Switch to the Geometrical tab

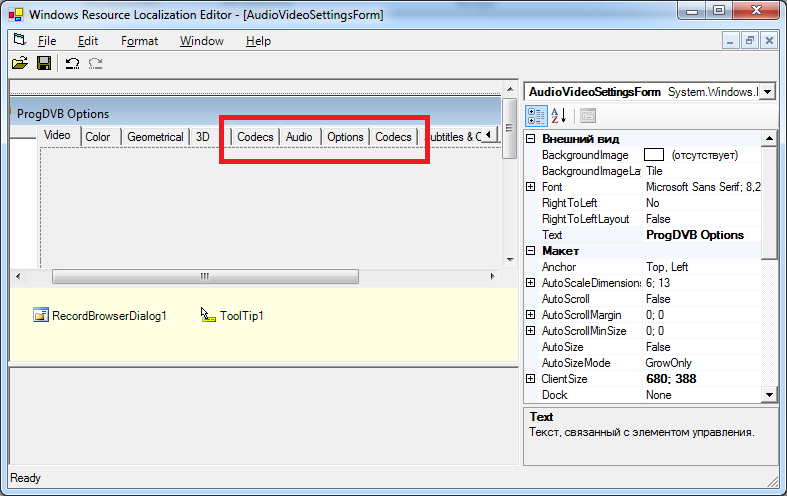pos(155,136)
